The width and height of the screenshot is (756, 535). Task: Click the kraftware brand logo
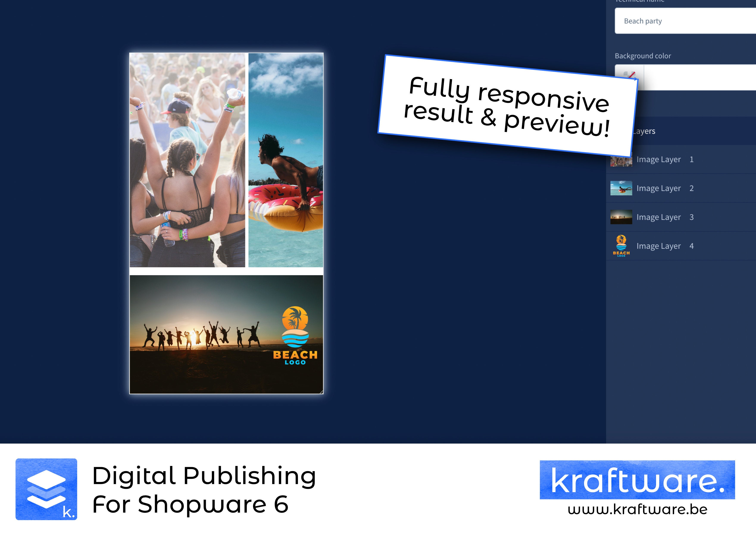pyautogui.click(x=637, y=480)
